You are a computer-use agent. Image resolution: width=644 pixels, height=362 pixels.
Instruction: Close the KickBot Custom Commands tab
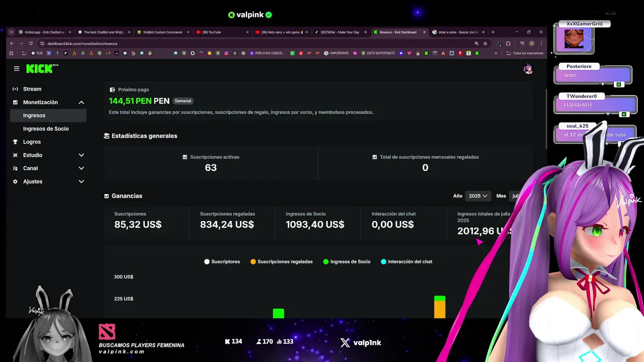188,32
